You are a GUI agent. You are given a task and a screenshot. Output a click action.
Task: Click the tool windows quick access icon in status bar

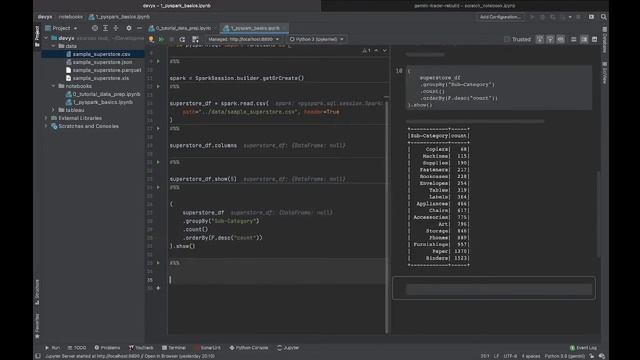click(x=38, y=356)
